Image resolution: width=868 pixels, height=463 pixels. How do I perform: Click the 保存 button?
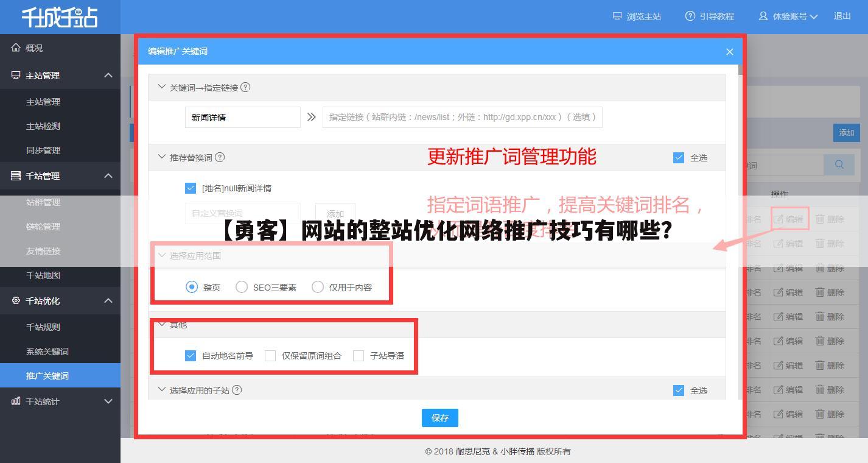point(440,418)
